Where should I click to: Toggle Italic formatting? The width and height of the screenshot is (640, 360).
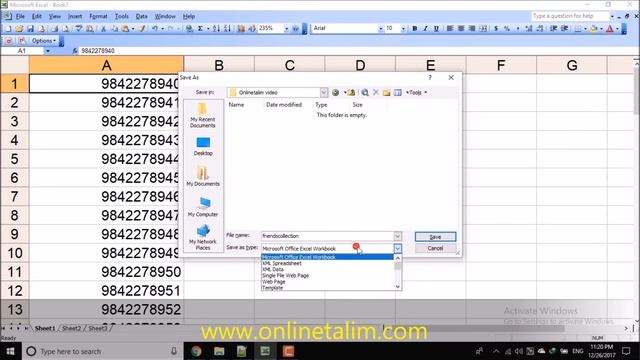(x=425, y=29)
